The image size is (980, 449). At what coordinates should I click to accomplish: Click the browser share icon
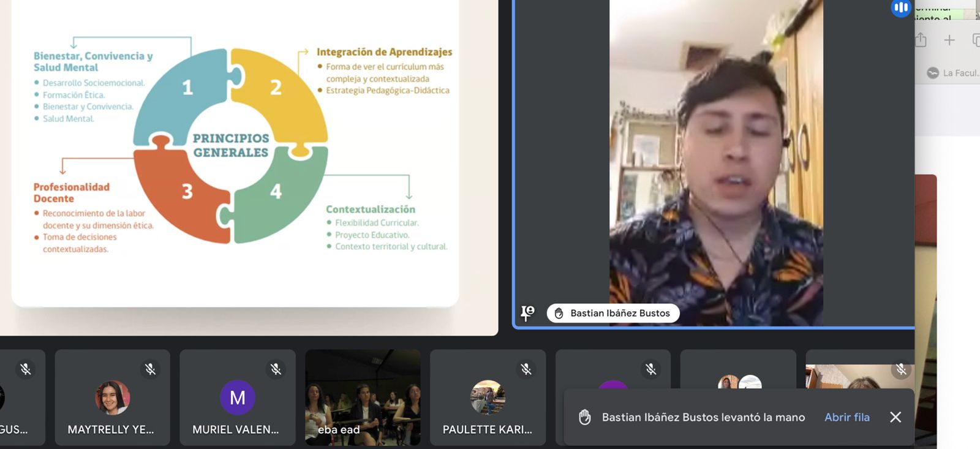[x=921, y=40]
